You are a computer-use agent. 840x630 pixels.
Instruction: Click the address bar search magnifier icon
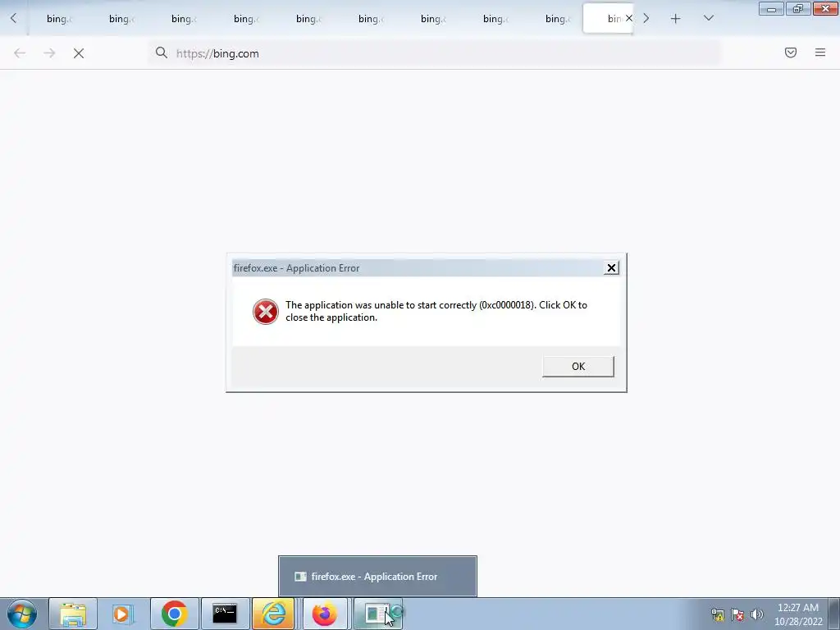pyautogui.click(x=162, y=52)
